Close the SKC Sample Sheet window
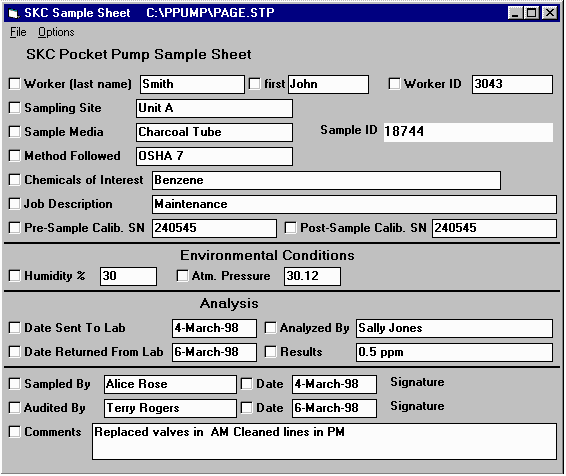The width and height of the screenshot is (566, 476). click(x=549, y=13)
